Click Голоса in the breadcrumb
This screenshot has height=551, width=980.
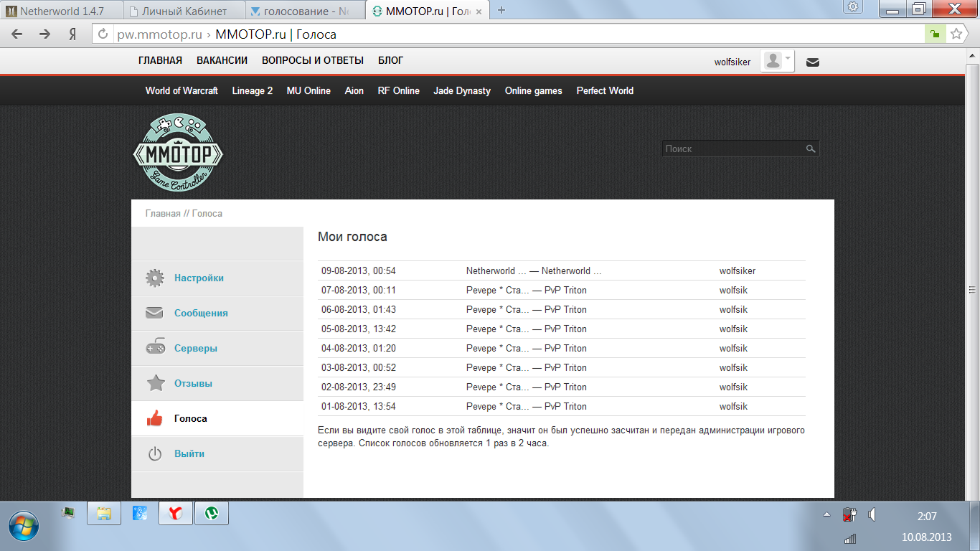tap(207, 214)
